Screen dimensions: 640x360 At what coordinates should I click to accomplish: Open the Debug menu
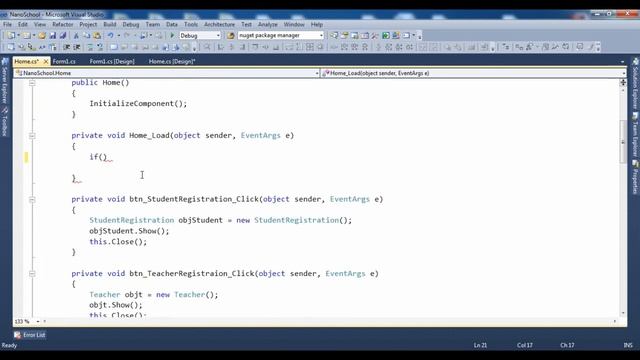coord(131,24)
